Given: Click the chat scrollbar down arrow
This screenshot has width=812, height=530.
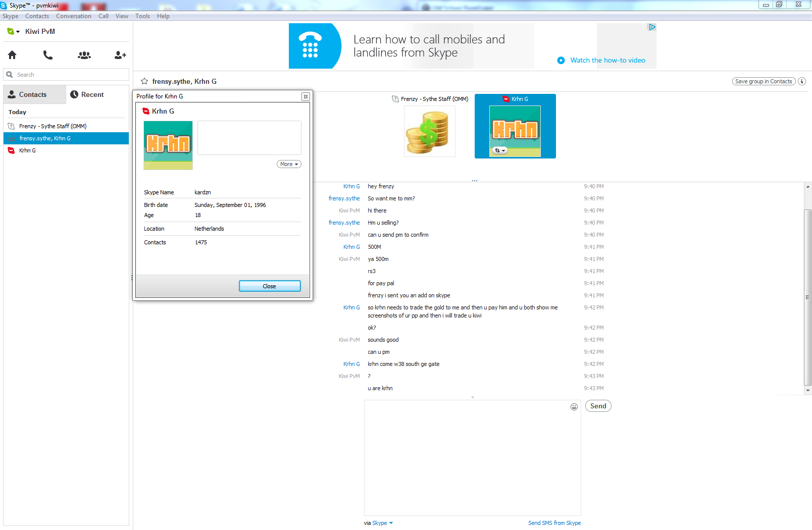Looking at the screenshot, I should pos(808,391).
